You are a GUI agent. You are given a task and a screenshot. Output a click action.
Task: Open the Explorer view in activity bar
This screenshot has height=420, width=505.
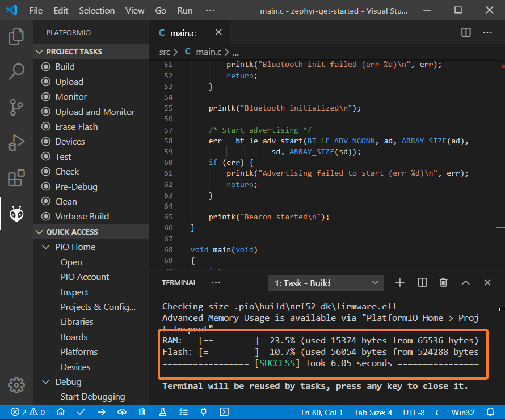tap(16, 36)
